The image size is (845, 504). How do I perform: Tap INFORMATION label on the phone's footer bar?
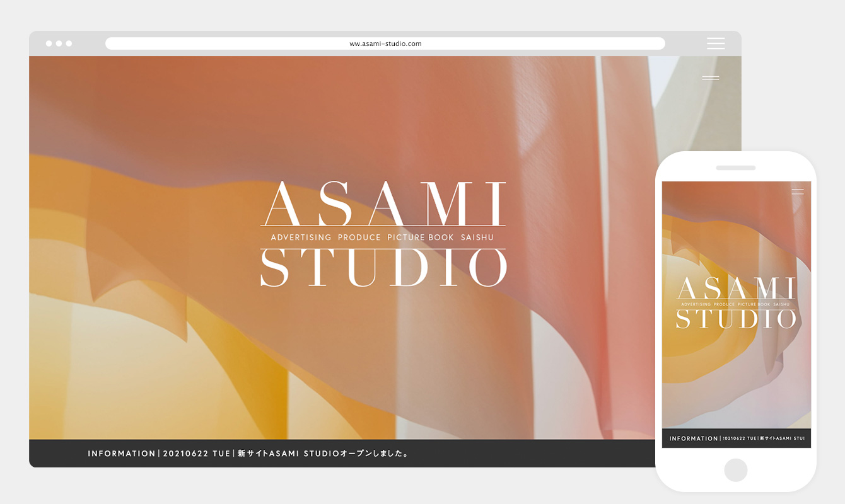click(694, 438)
